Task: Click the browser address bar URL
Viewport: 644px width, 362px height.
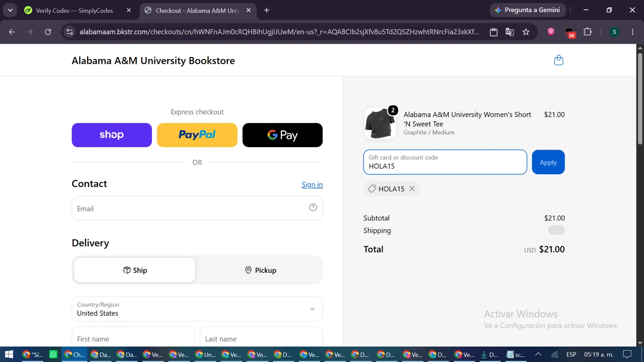Action: (279, 32)
